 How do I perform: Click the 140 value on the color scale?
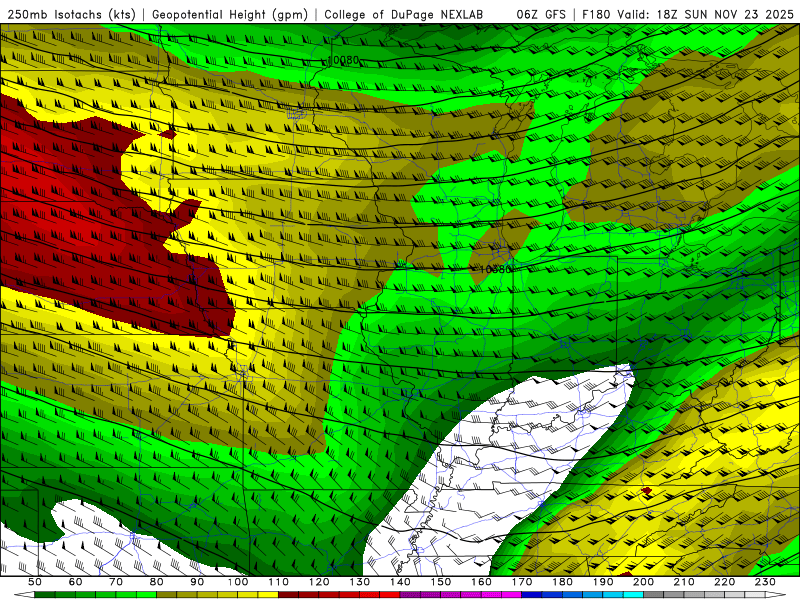[x=401, y=582]
